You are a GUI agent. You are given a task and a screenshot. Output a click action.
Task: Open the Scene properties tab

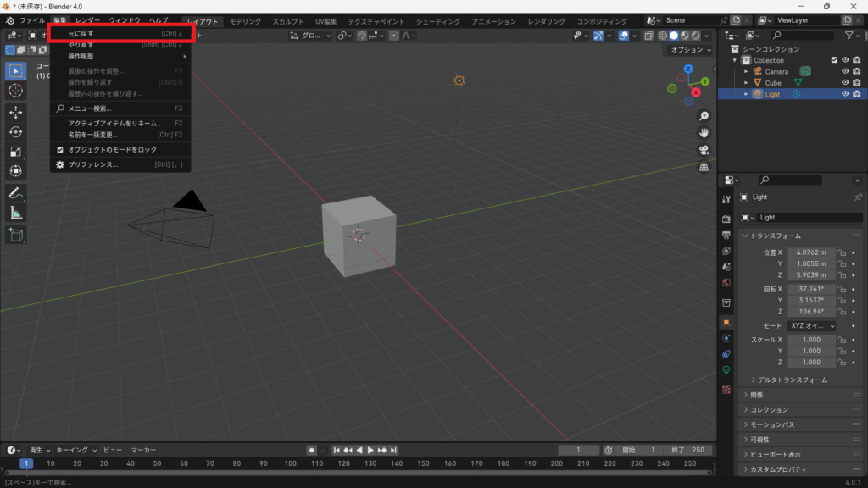tap(726, 267)
